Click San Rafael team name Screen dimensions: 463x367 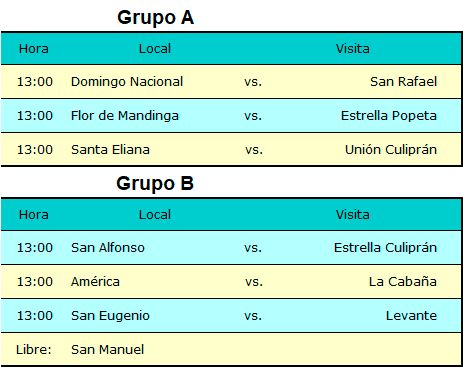tap(403, 82)
